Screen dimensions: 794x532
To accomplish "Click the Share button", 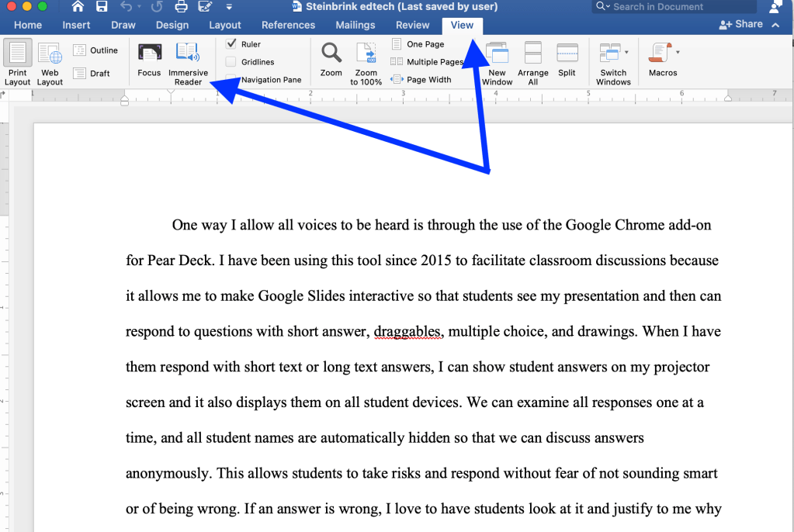I will [x=741, y=25].
